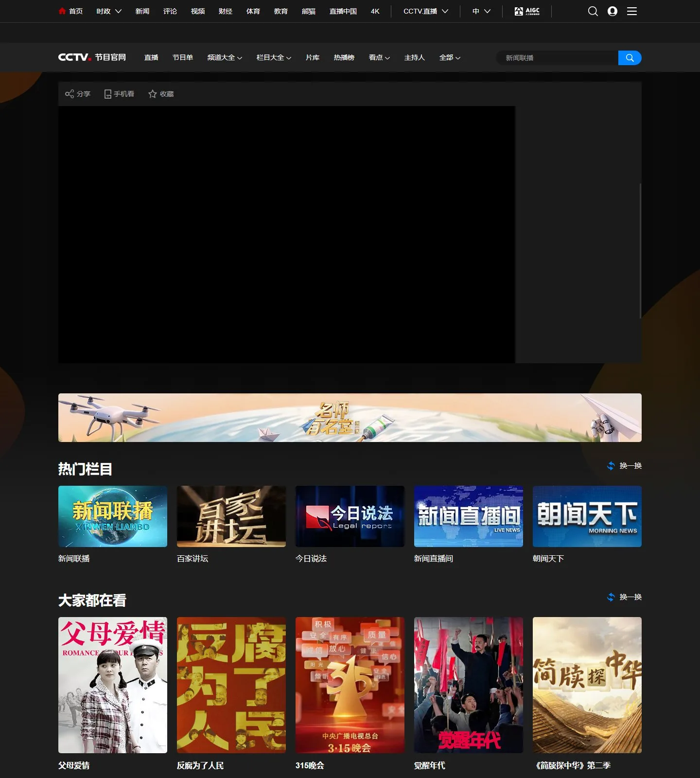Open the 财经 top menu item
Screen dimensions: 700x778
(x=226, y=11)
